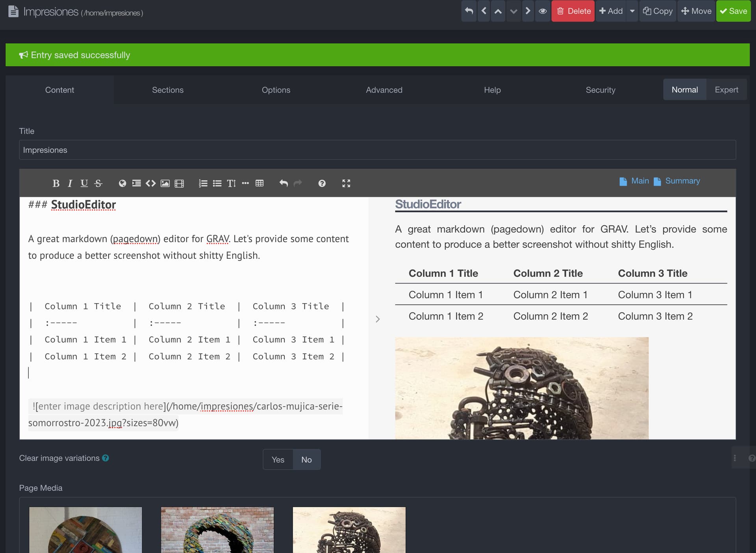
Task: Select the round colorful artwork media thumbnail
Action: pyautogui.click(x=85, y=530)
